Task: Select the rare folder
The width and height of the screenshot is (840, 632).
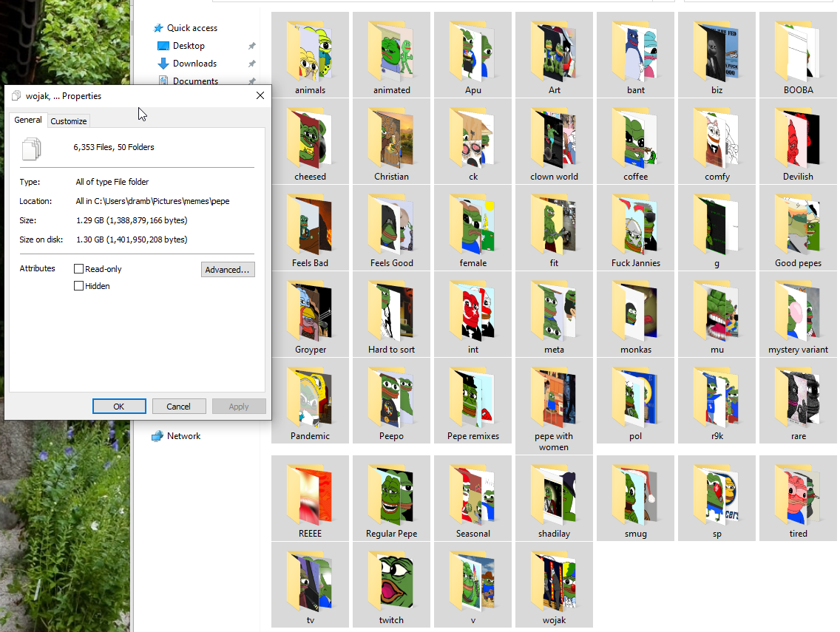Action: click(x=798, y=401)
